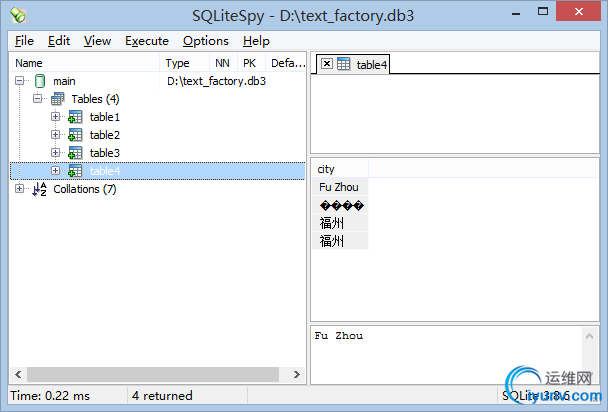Select the Collations (7) label
Viewport: 608px width, 412px height.
[x=85, y=189]
